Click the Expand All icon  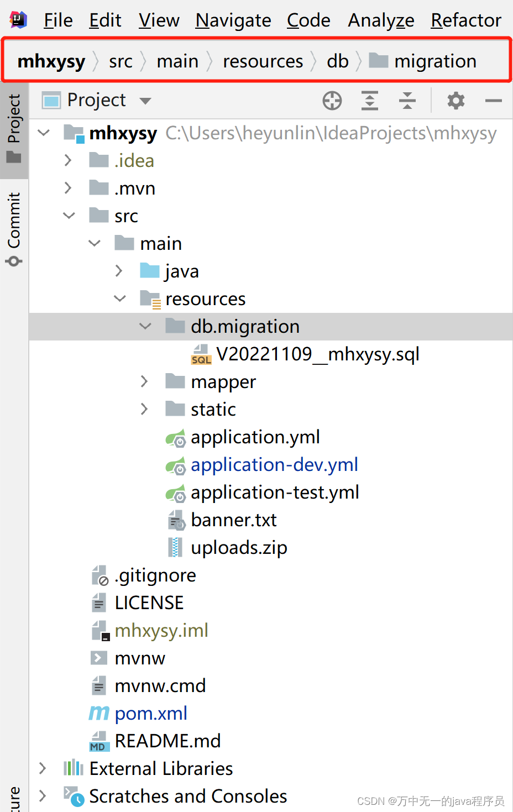tap(369, 100)
